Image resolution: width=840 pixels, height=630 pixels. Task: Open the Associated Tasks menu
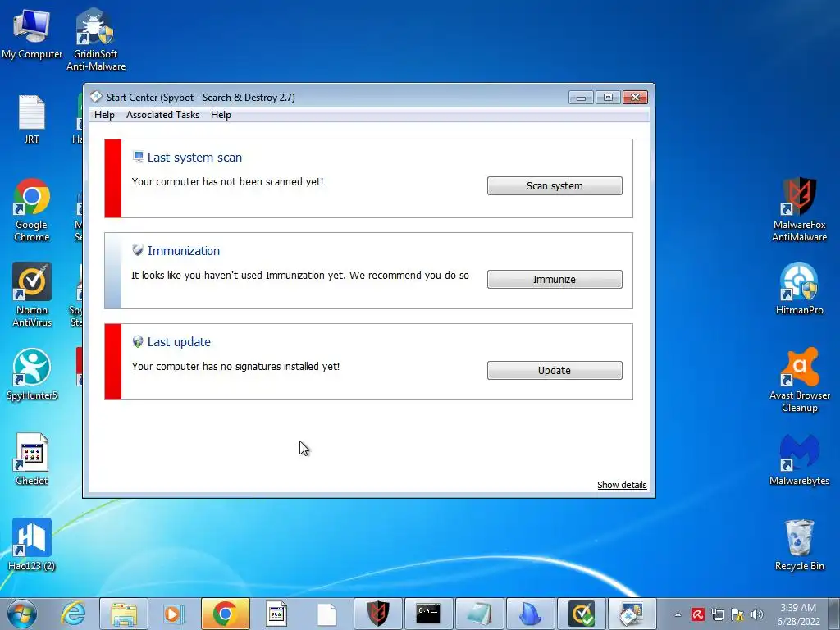pos(163,115)
